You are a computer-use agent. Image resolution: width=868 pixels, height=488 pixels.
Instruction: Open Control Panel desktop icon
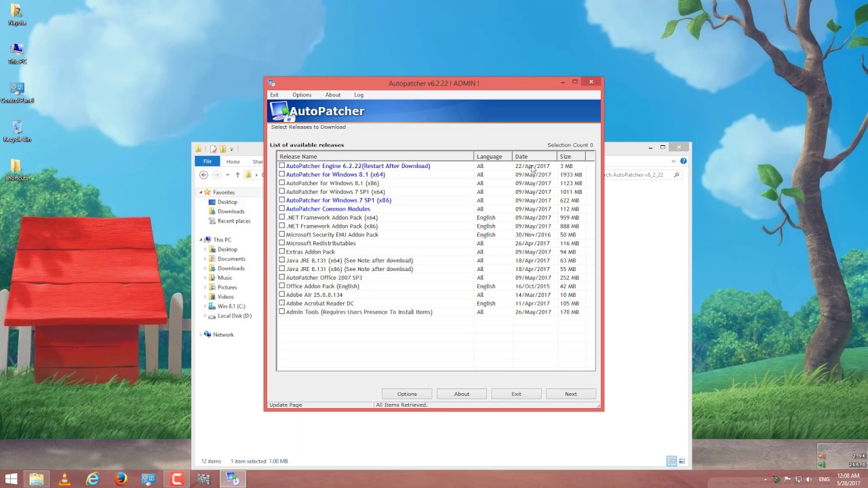(x=17, y=92)
